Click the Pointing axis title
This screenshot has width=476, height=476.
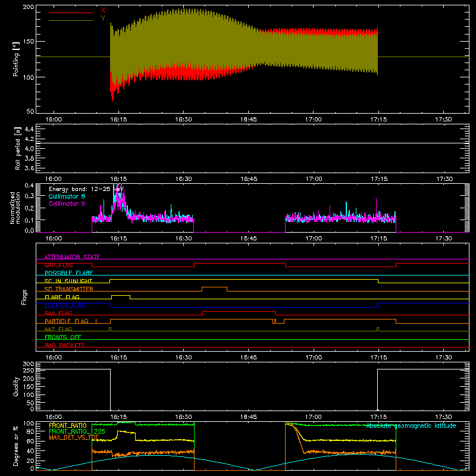tap(16, 59)
